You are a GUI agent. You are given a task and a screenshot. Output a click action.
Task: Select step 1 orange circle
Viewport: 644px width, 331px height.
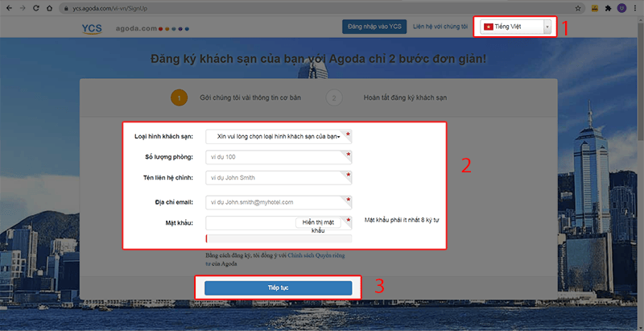[x=179, y=97]
